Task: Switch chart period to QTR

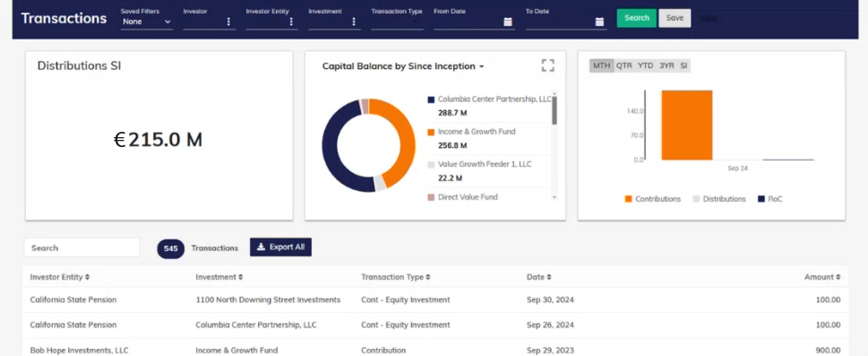Action: (x=623, y=65)
